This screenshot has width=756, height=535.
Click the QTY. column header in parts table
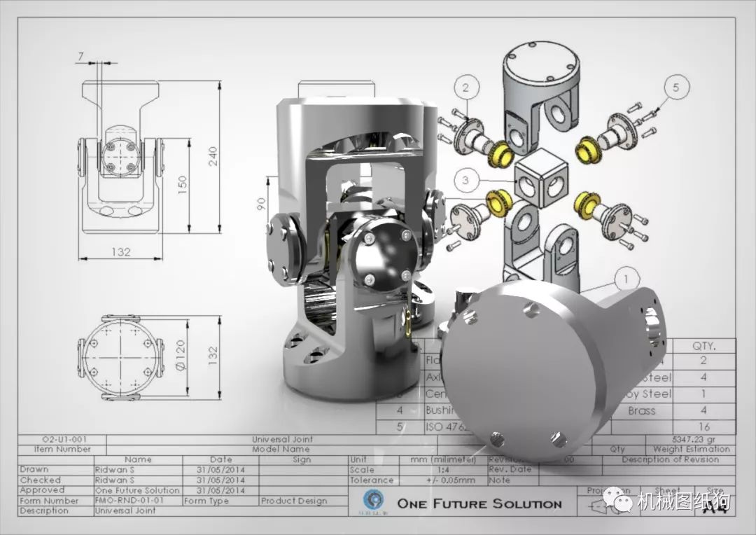[704, 346]
